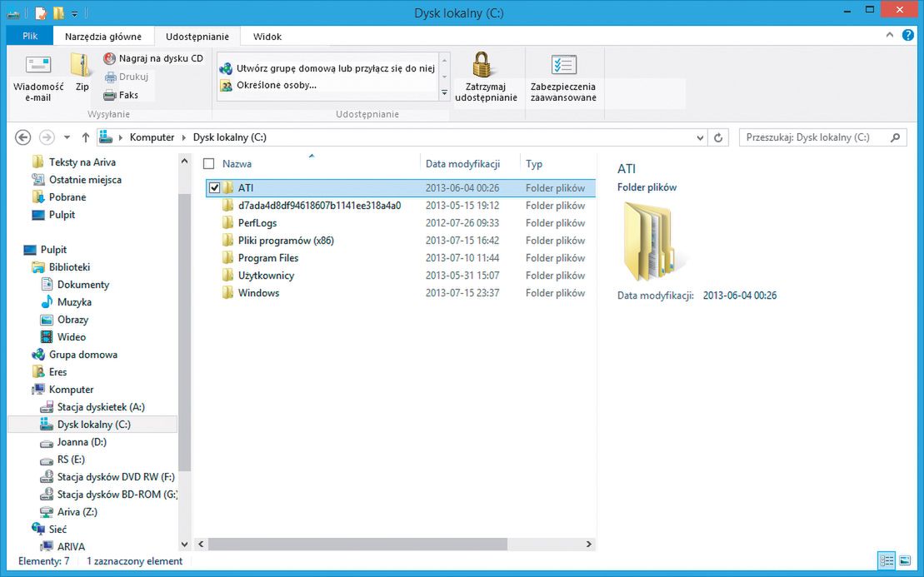Open the Narzędzia główne tab
The width and height of the screenshot is (924, 577).
pos(103,37)
